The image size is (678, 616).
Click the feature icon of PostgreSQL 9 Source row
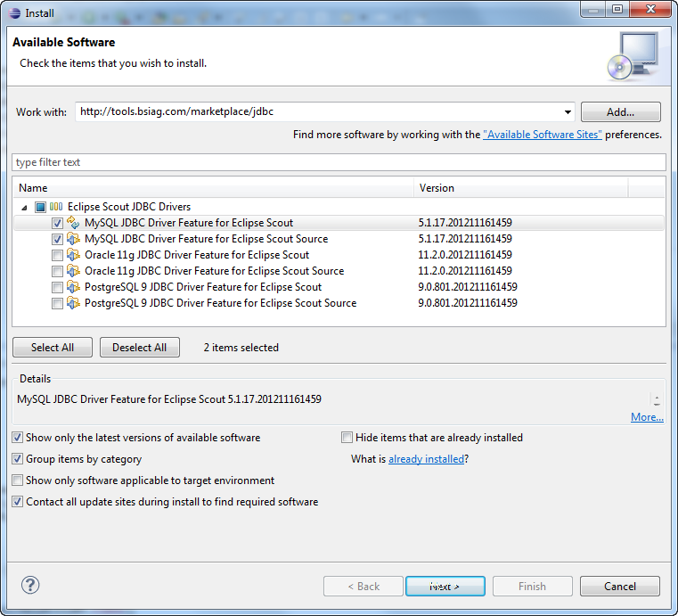[x=73, y=303]
